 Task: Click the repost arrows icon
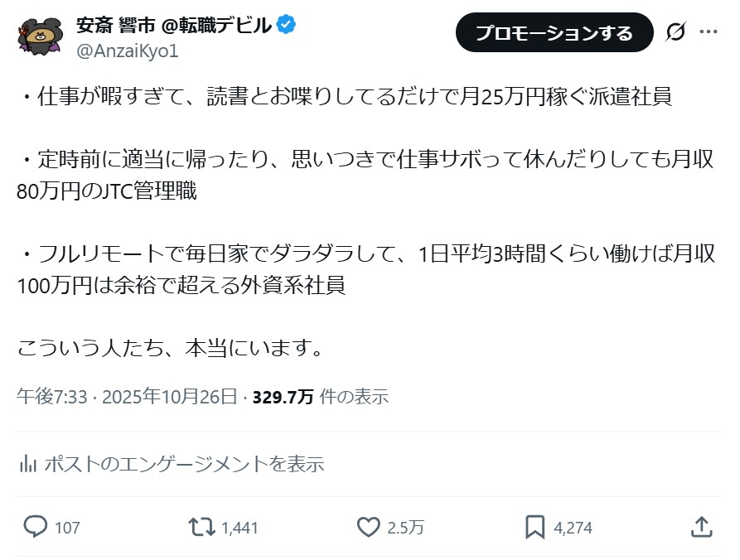(x=201, y=527)
